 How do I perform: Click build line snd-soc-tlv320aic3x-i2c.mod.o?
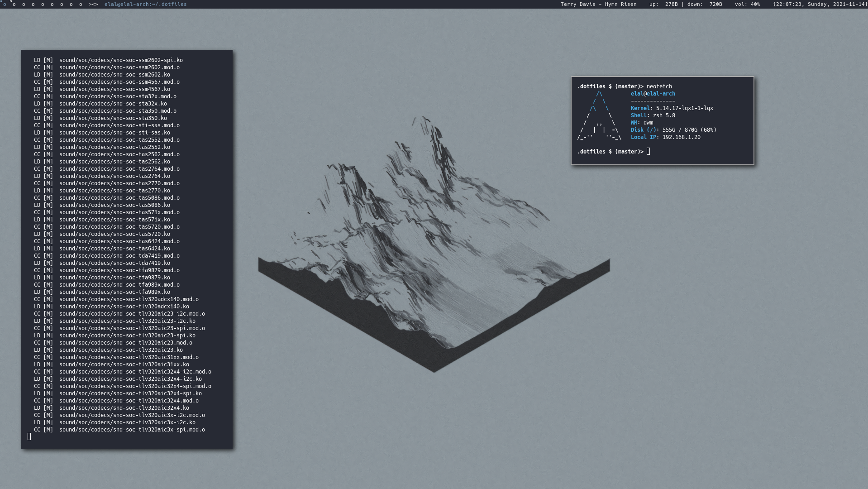click(x=119, y=415)
